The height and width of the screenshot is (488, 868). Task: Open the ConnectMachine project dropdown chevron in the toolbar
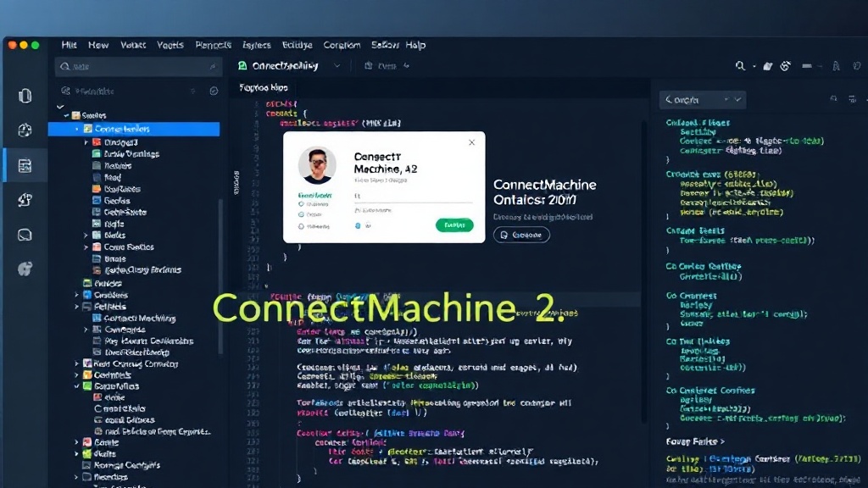(x=337, y=66)
